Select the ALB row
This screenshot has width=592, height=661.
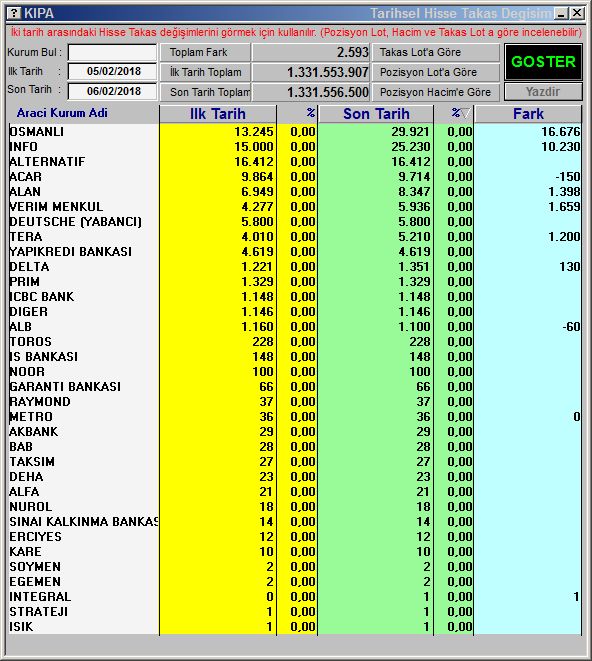pos(295,327)
